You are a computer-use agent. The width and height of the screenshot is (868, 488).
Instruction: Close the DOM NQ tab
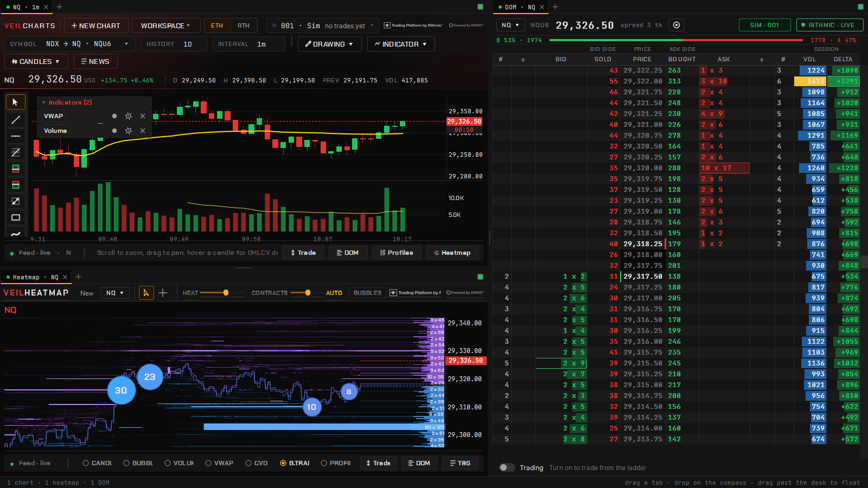541,7
